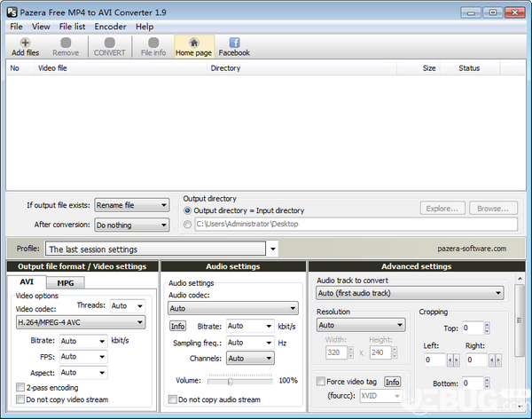The height and width of the screenshot is (419, 532).
Task: Click the Browse... button
Action: pyautogui.click(x=493, y=209)
